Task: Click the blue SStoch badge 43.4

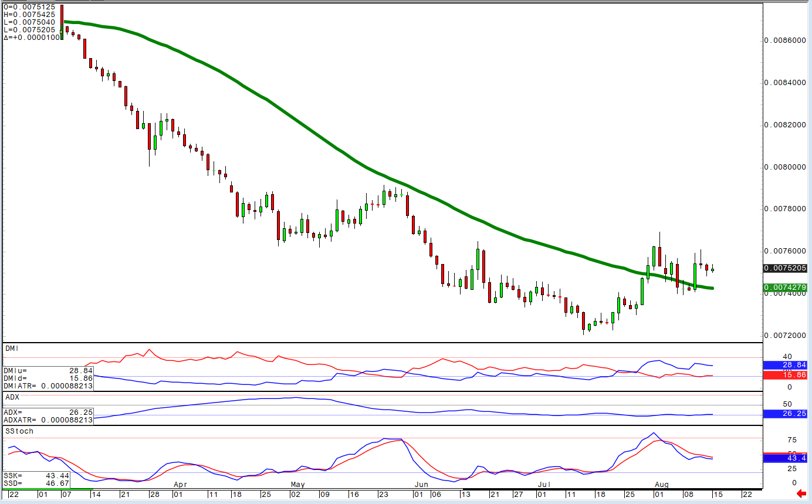Action: point(786,458)
